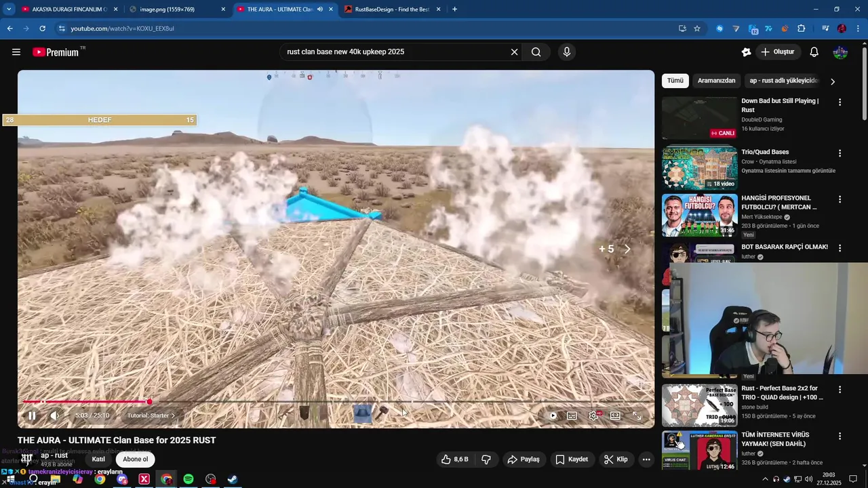Image resolution: width=868 pixels, height=488 pixels.
Task: Open options for 'Down Bad but Still Playing' video
Action: click(x=840, y=102)
